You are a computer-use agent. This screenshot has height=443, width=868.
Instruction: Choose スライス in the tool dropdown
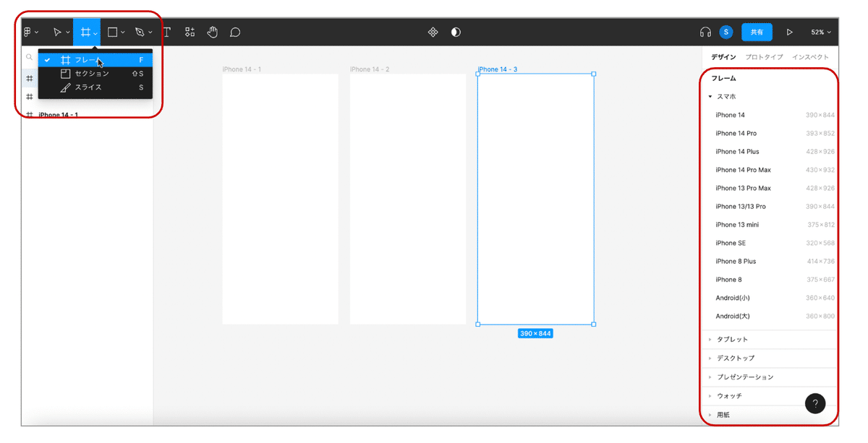[95, 87]
